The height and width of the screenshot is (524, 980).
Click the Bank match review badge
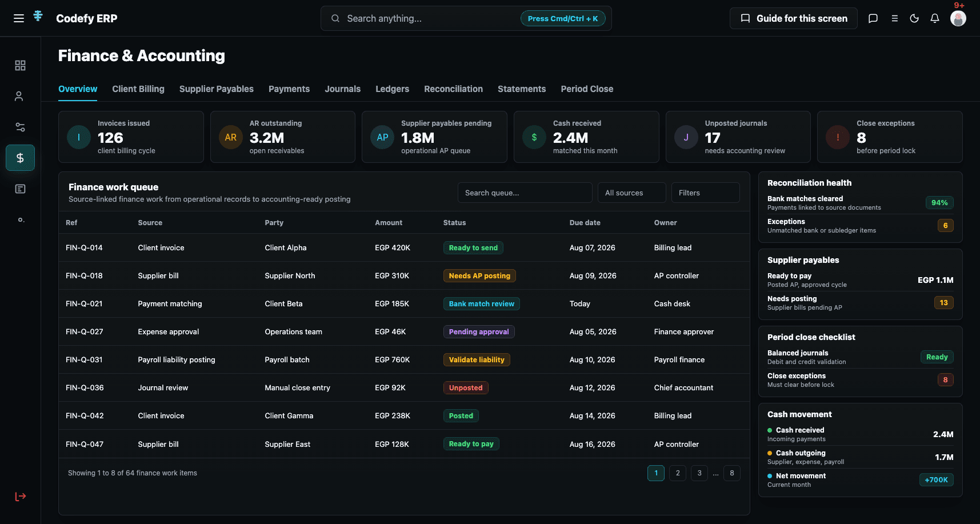point(482,303)
